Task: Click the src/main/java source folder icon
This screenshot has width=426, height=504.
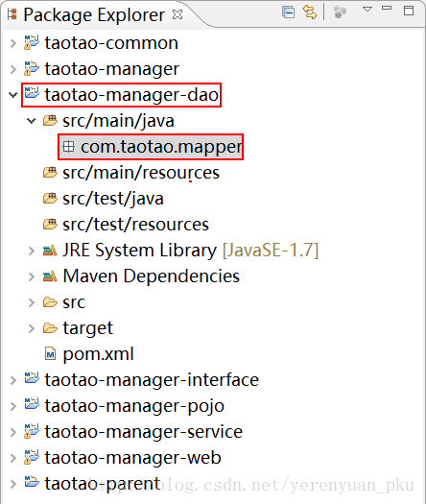Action: click(50, 121)
